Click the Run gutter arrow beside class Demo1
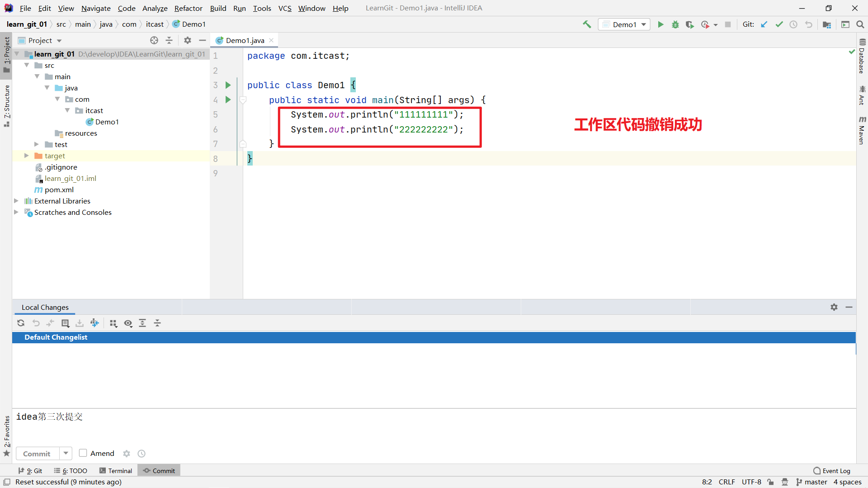The image size is (868, 488). click(x=228, y=85)
